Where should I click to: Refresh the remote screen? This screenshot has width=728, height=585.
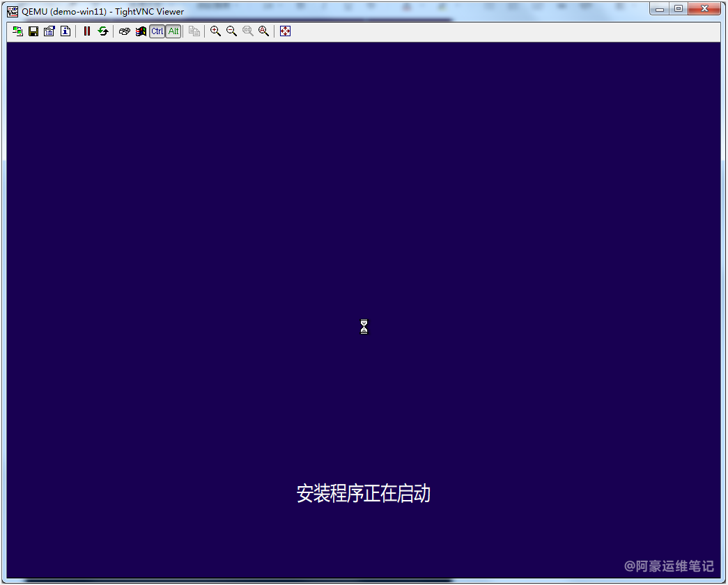point(103,31)
